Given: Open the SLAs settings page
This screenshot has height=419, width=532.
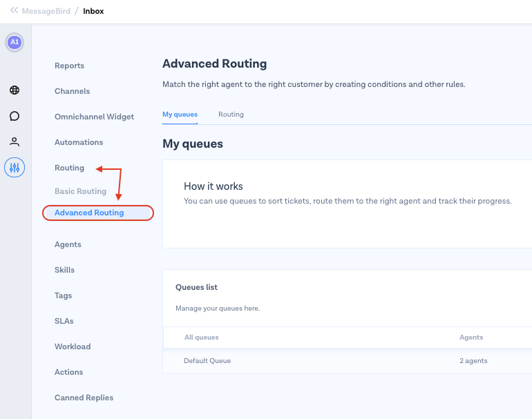Looking at the screenshot, I should [64, 321].
